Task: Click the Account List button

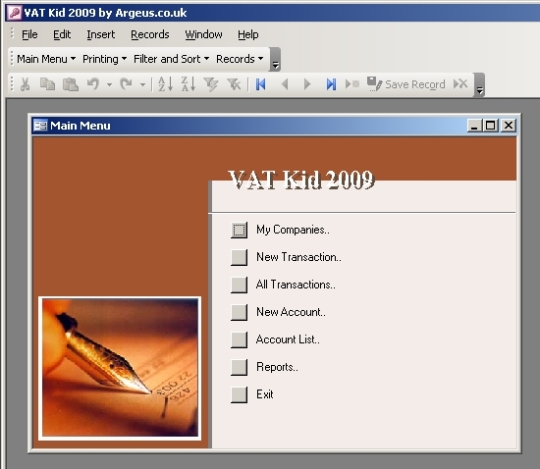Action: point(239,340)
